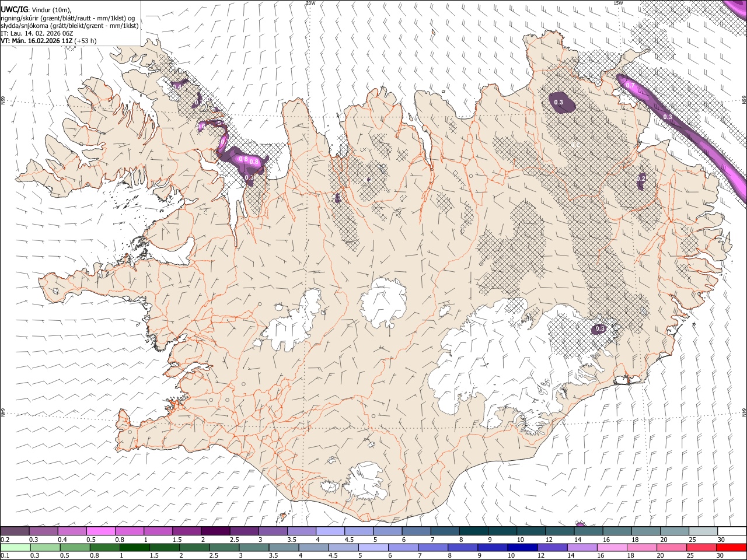Screen dimensions: 747x560
Task: Select the "(+53 h)" forecast offset text
Action: pyautogui.click(x=86, y=41)
